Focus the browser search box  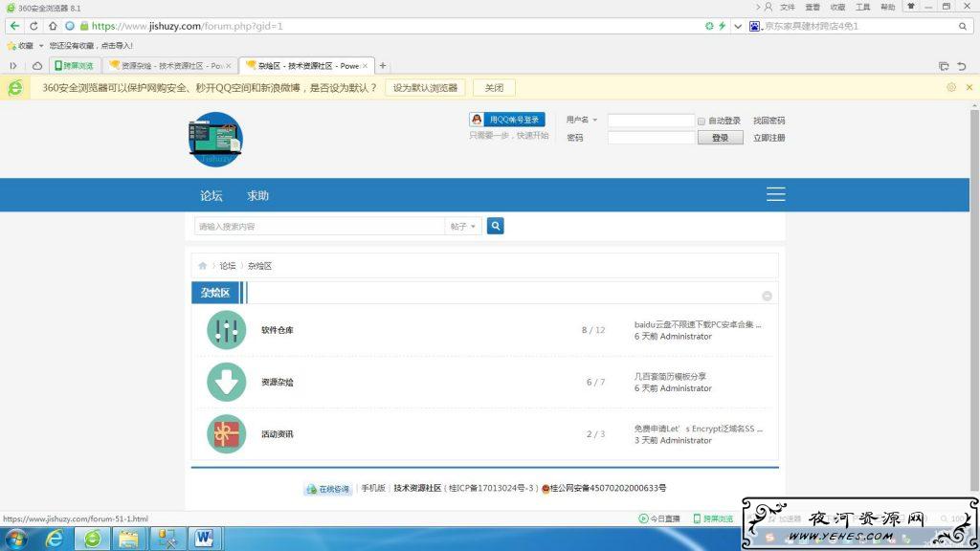(859, 26)
